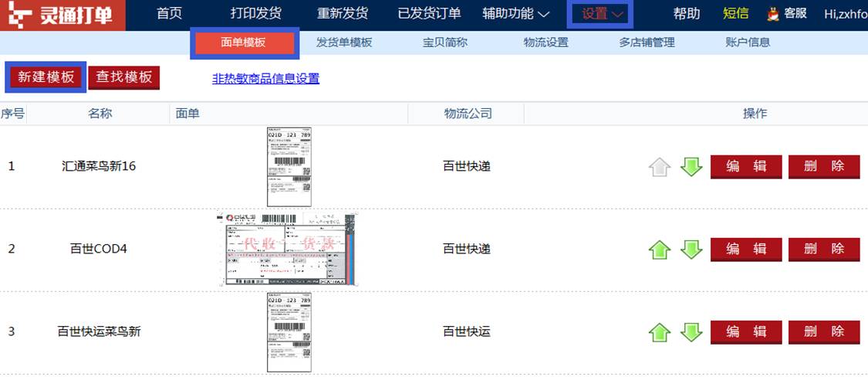Edit the 百世COD4 template

click(746, 250)
